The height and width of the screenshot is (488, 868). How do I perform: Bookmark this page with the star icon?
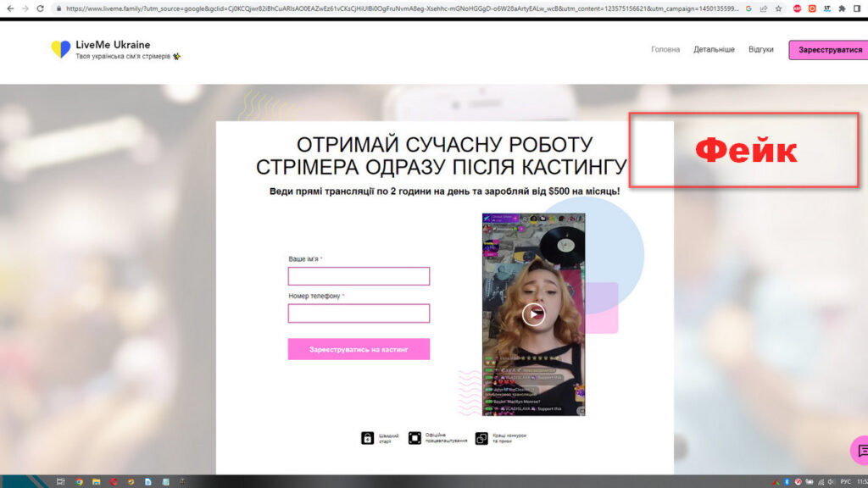(x=778, y=8)
